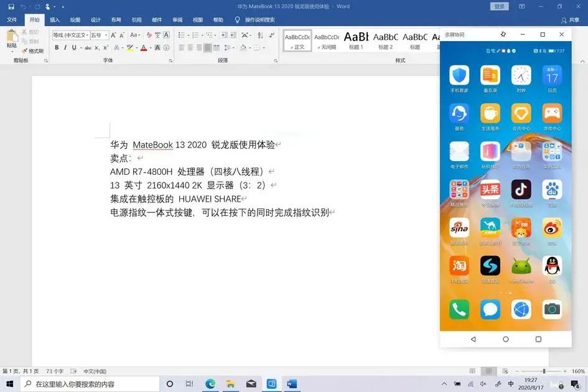This screenshot has height=392, width=588.
Task: Switch to the 视图 view tab
Action: (x=198, y=19)
